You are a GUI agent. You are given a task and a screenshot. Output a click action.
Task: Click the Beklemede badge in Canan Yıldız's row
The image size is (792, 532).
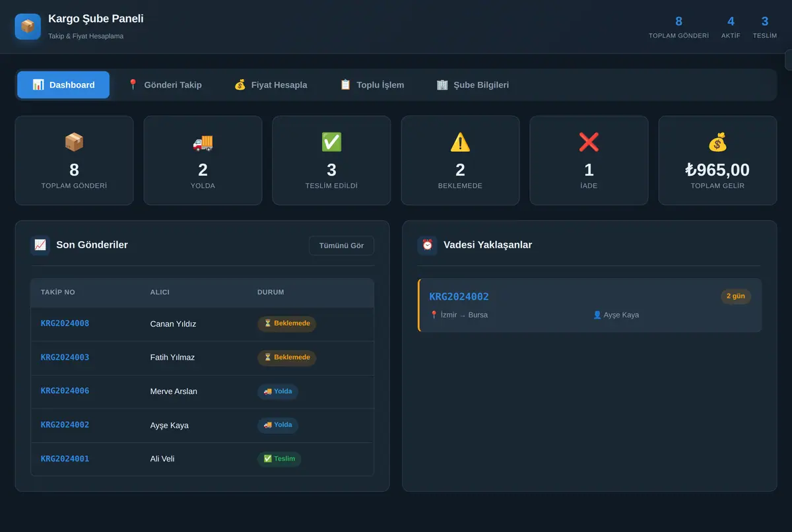tap(286, 323)
